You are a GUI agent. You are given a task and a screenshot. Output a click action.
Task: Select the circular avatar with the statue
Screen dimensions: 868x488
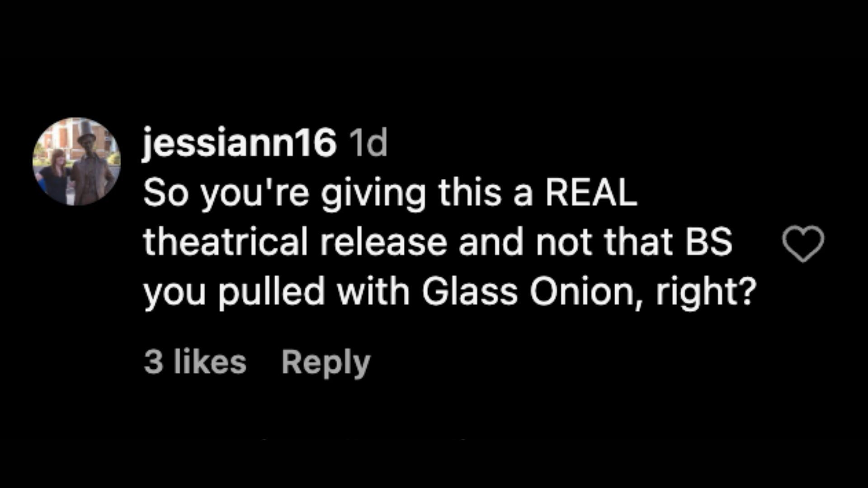(76, 161)
